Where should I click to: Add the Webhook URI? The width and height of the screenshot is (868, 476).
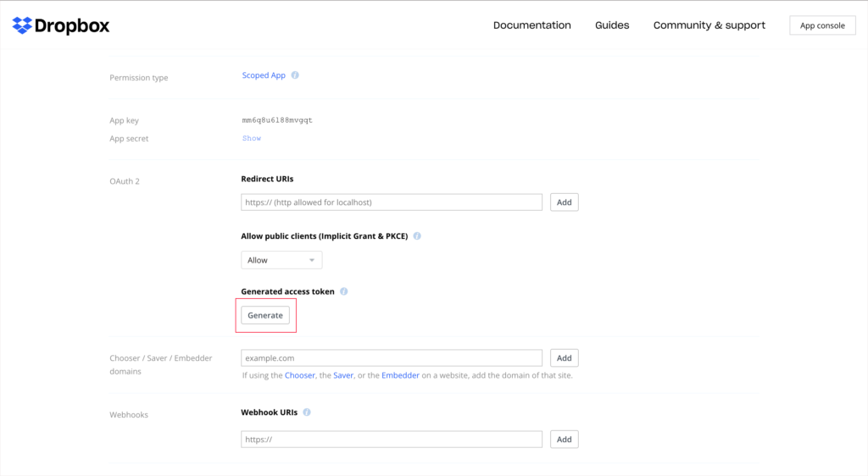coord(564,439)
